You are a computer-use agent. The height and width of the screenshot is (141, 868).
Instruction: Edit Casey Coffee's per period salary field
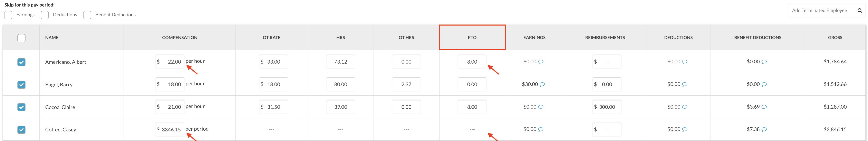pyautogui.click(x=170, y=130)
